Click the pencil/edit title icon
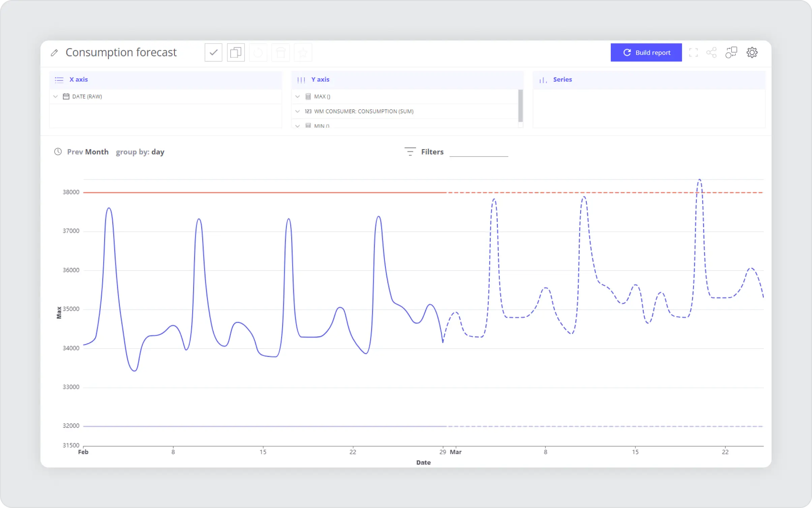This screenshot has height=508, width=812. (x=55, y=52)
